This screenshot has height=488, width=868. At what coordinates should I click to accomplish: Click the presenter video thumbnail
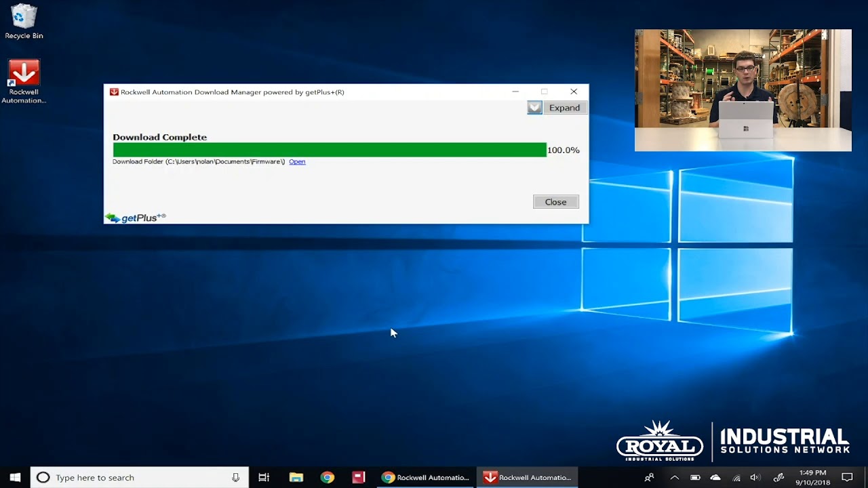pyautogui.click(x=743, y=90)
